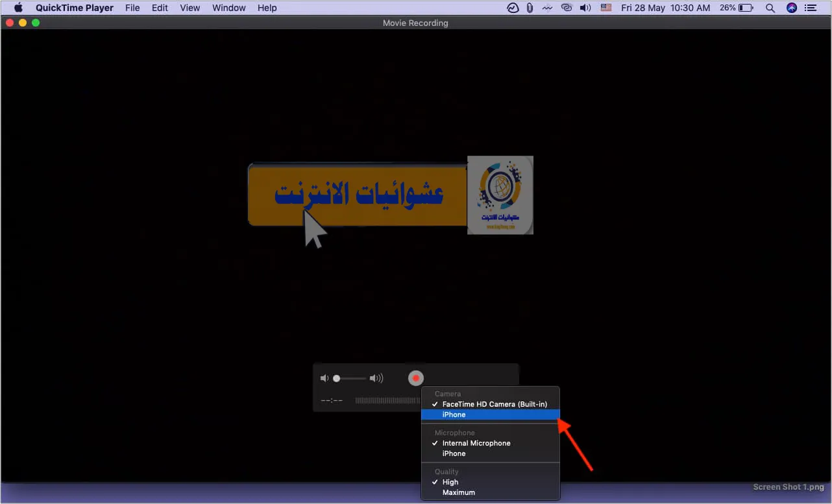The width and height of the screenshot is (832, 504).
Task: Open the Edit menu
Action: (160, 8)
